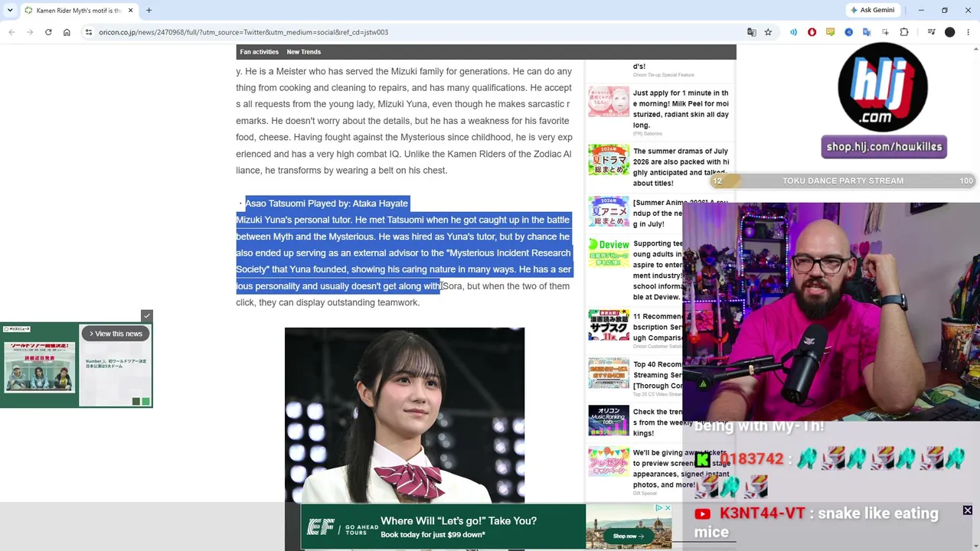Select the dark green carousel indicator

click(x=136, y=401)
